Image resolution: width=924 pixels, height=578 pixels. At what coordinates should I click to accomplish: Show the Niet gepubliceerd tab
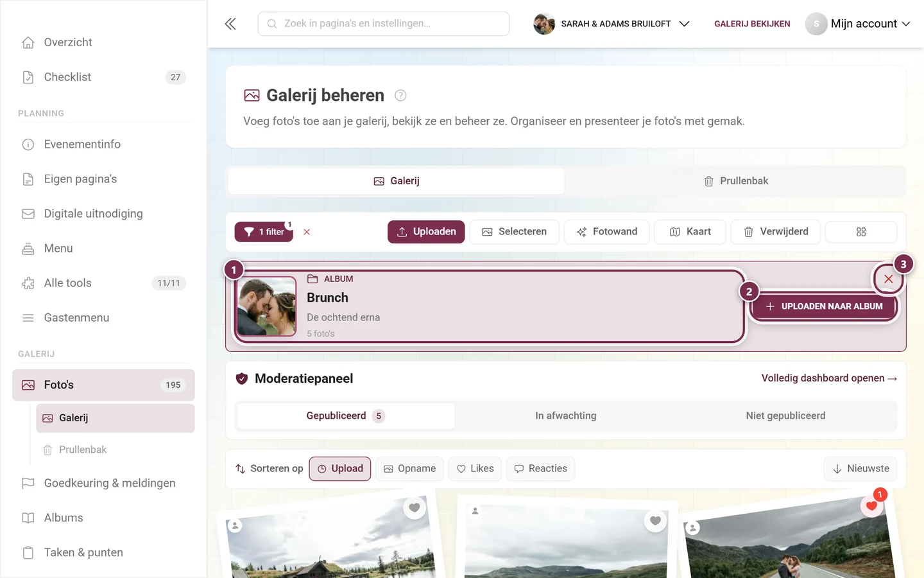click(x=785, y=416)
